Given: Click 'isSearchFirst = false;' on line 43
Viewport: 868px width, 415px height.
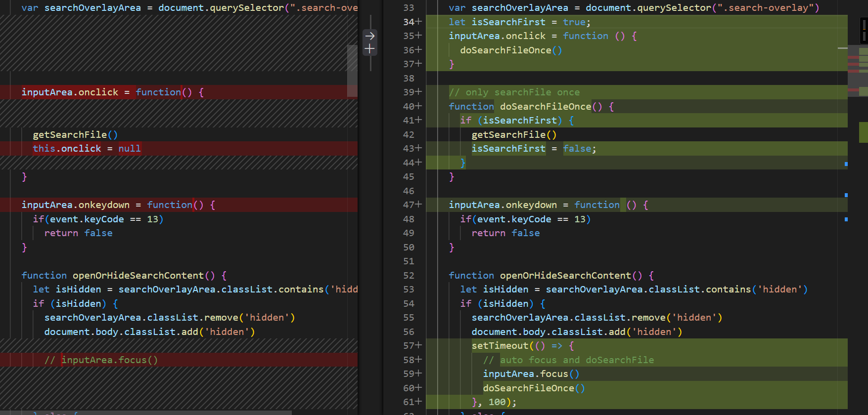Looking at the screenshot, I should coord(534,148).
